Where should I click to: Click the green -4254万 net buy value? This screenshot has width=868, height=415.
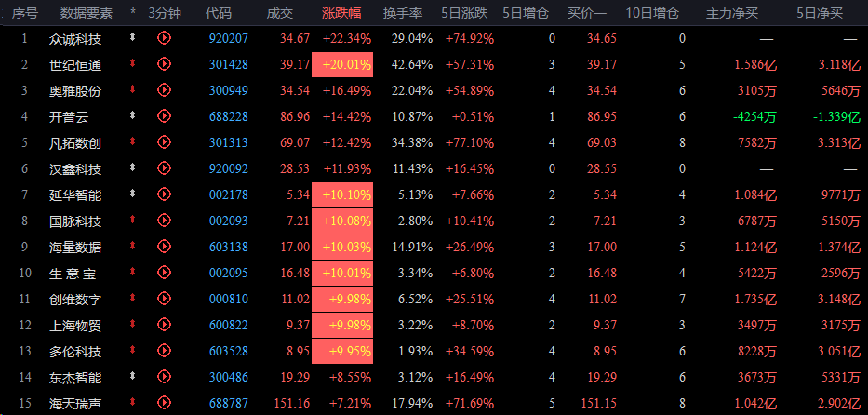point(754,117)
